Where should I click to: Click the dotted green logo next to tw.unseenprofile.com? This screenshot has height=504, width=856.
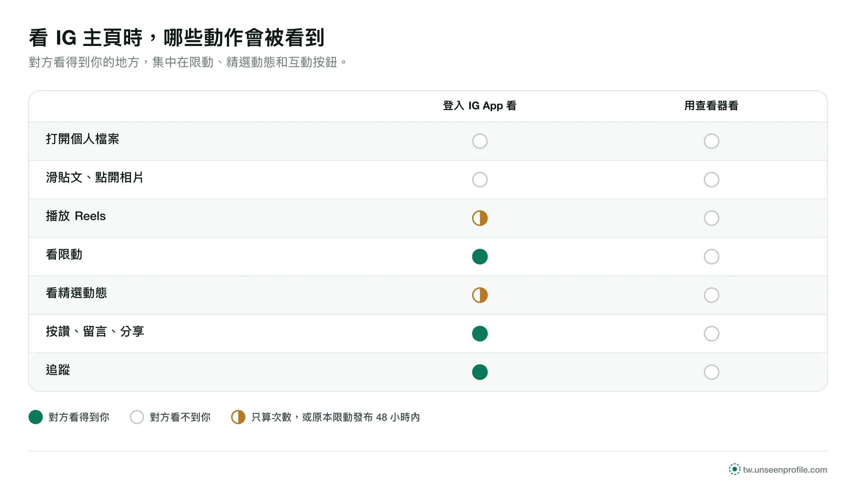[734, 469]
